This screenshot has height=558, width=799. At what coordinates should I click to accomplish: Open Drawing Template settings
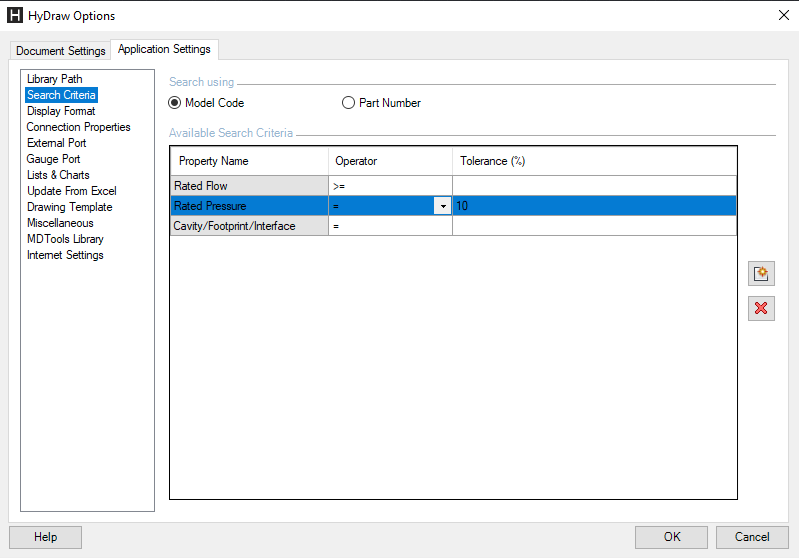69,207
